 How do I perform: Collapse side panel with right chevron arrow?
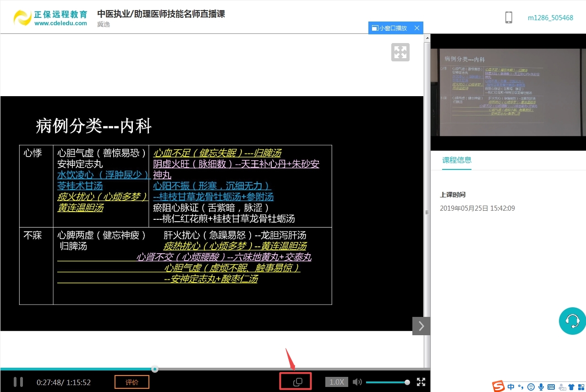tap(421, 326)
